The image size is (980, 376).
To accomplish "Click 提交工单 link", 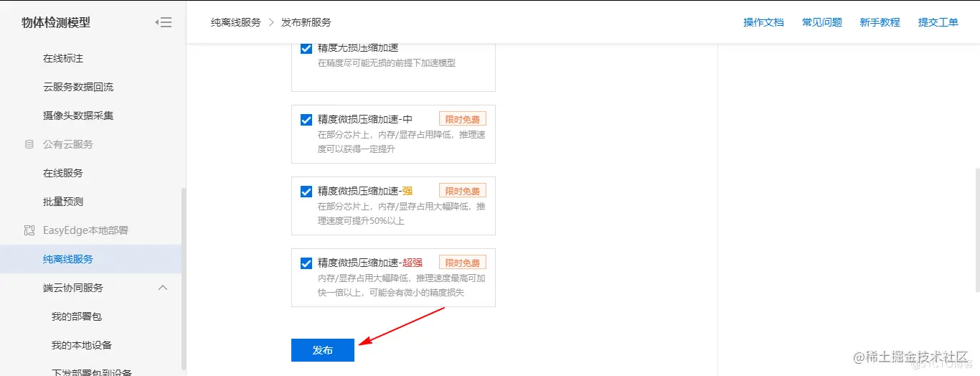I will (x=938, y=22).
